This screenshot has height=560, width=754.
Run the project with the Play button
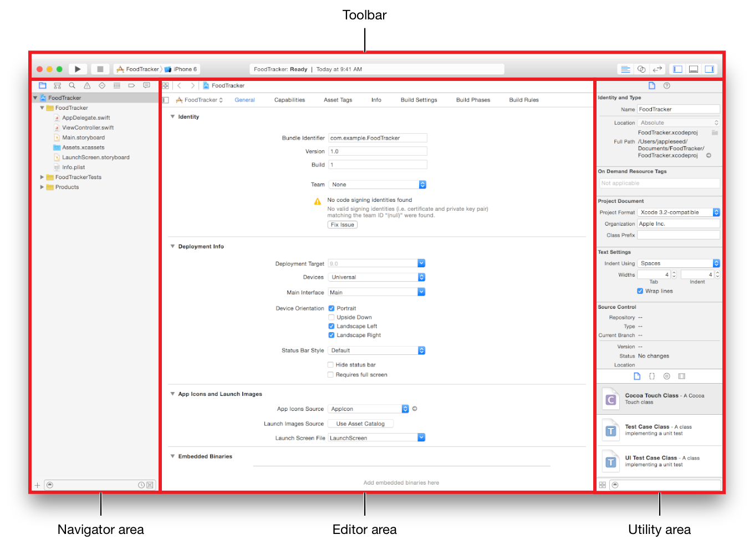(x=78, y=69)
